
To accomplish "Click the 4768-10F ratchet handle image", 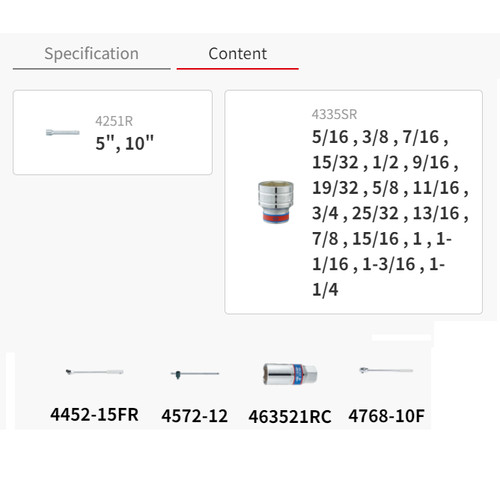I will [386, 370].
